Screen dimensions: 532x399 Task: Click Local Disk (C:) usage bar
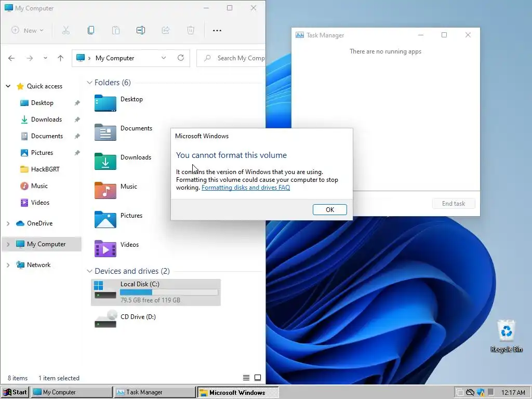(x=169, y=292)
